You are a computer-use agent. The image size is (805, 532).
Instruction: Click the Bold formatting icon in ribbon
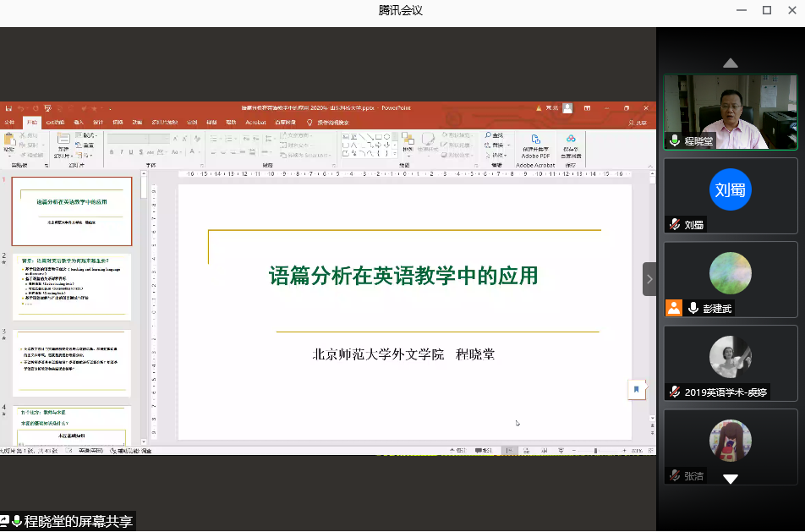[112, 152]
